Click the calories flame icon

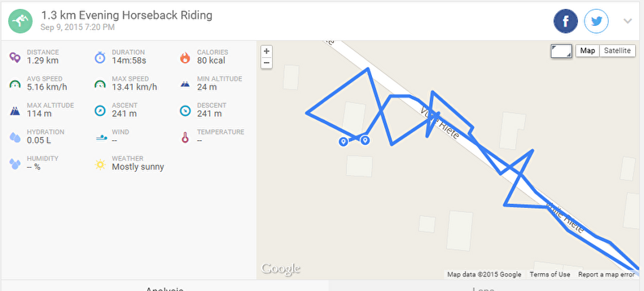click(x=185, y=57)
